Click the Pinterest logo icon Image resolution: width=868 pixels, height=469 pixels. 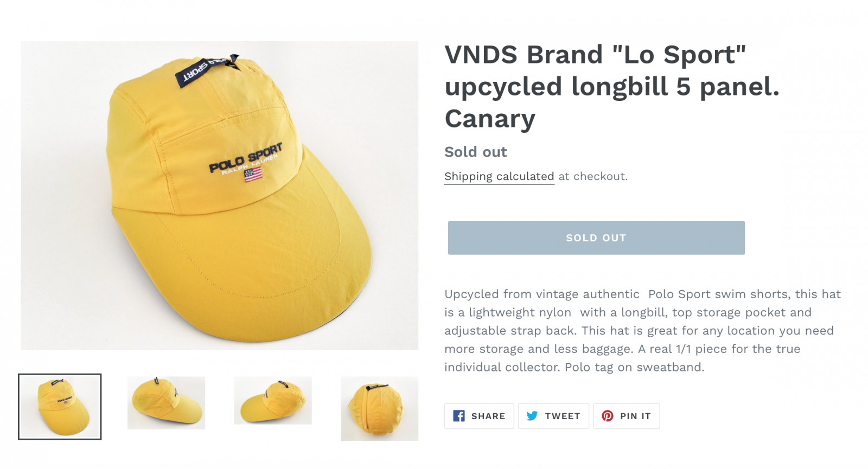pyautogui.click(x=608, y=416)
